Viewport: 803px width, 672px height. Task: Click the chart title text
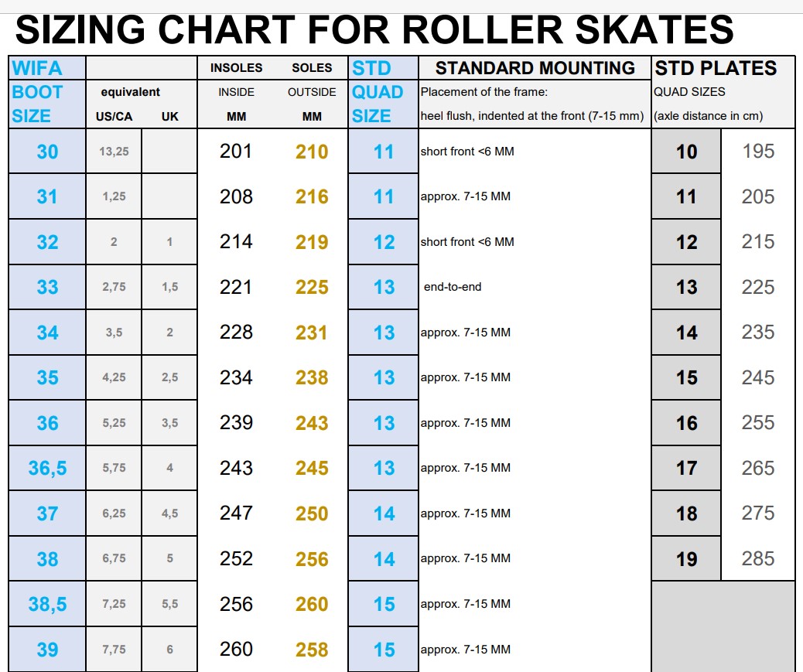tap(374, 30)
